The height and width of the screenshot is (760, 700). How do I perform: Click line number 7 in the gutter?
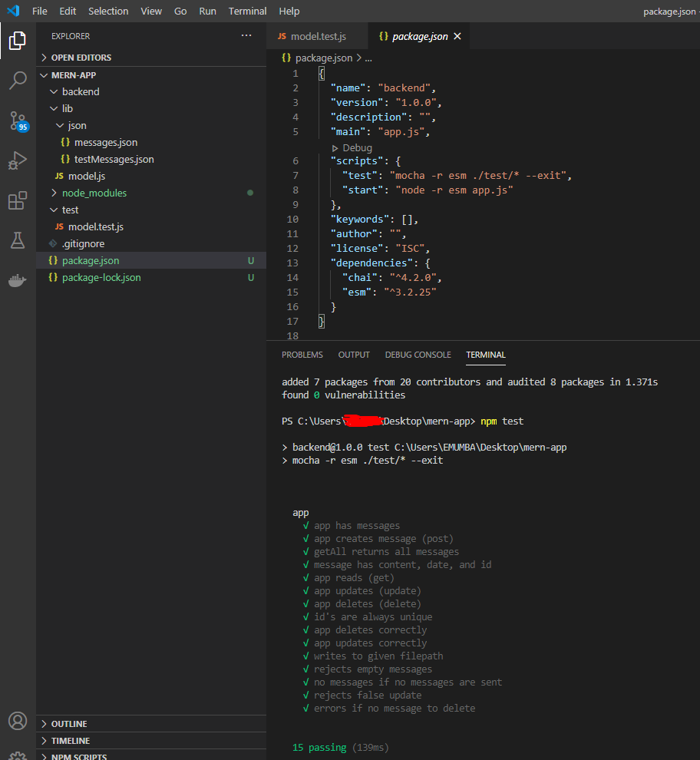(296, 176)
